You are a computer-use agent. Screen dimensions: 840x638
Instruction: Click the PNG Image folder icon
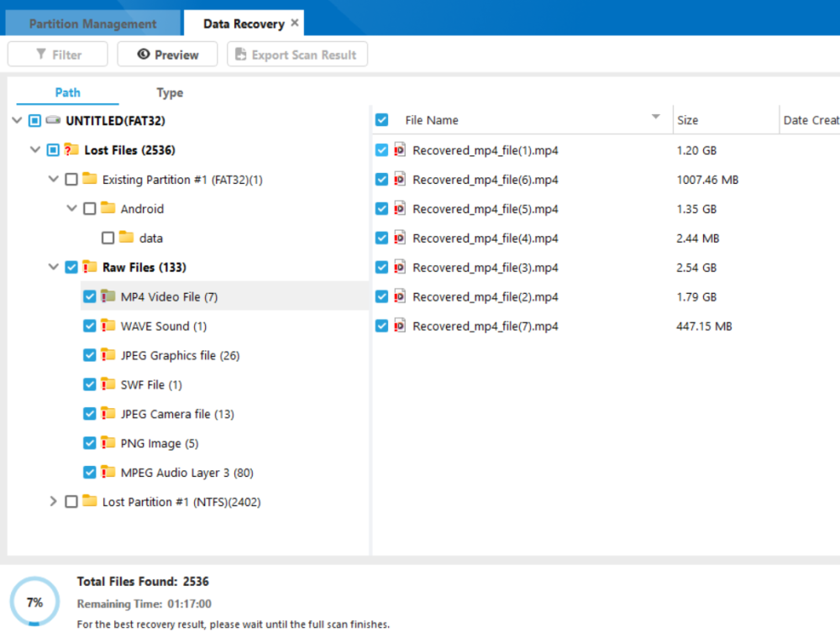coord(108,443)
